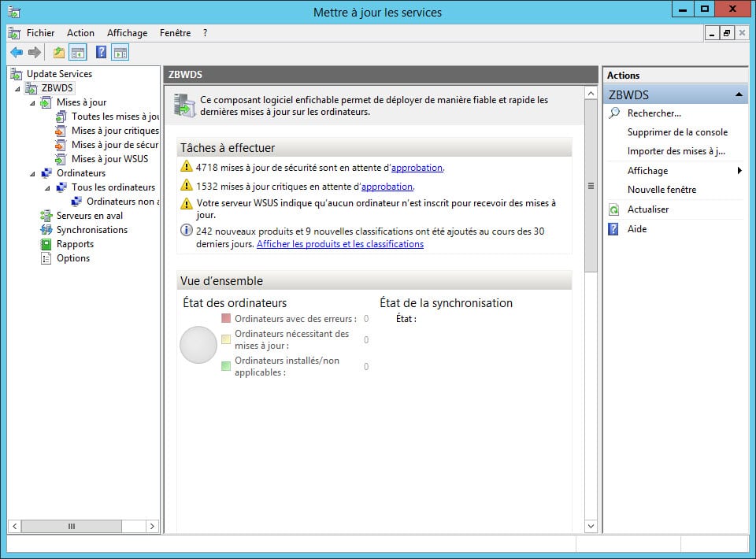
Task: Click the Options checklist icon
Action: click(x=46, y=258)
